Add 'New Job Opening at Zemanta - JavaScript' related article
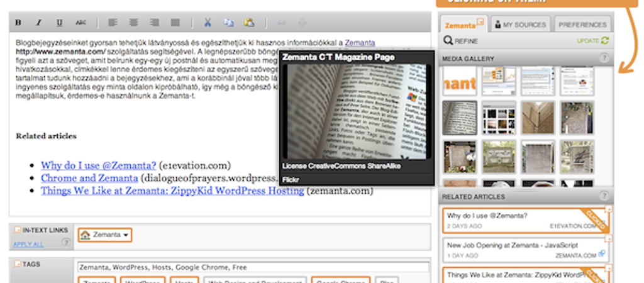 click(x=525, y=250)
